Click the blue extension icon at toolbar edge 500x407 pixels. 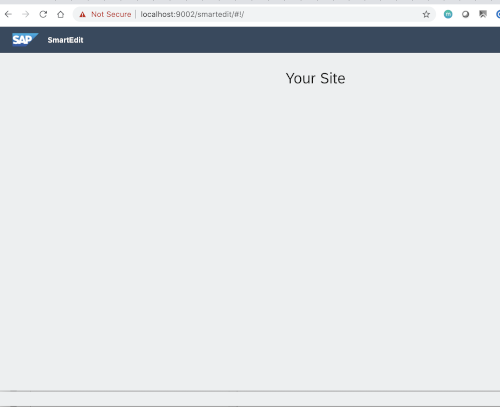pos(498,14)
